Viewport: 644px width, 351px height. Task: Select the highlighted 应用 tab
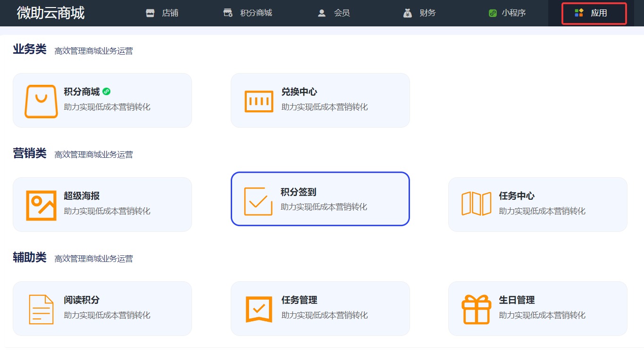(x=594, y=13)
